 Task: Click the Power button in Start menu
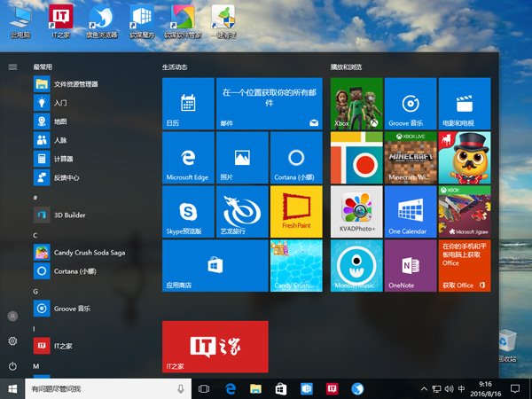[x=12, y=366]
